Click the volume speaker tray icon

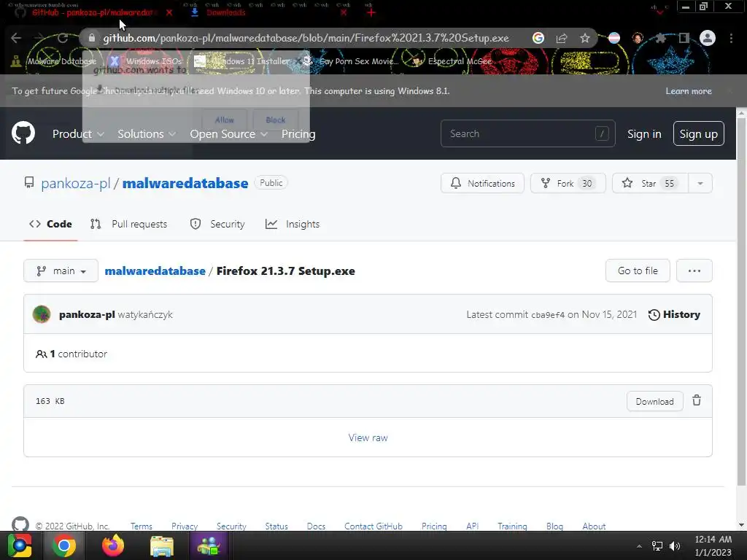coord(675,545)
